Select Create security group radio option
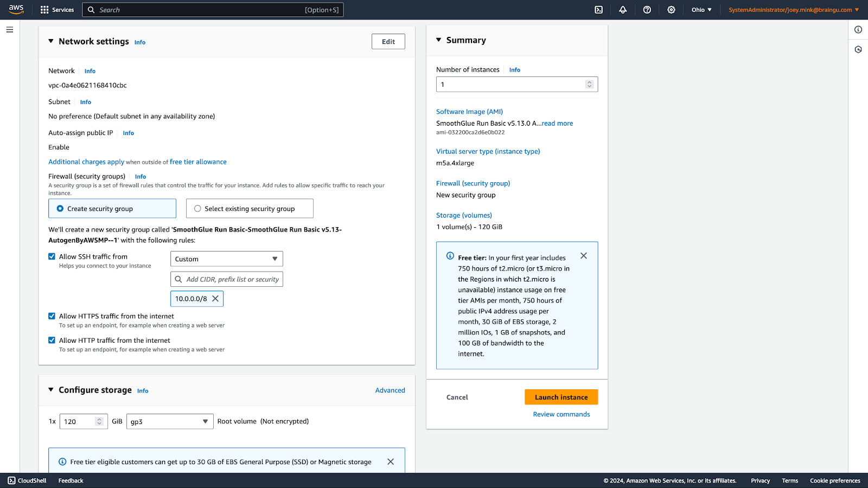868x488 pixels. [x=112, y=209]
